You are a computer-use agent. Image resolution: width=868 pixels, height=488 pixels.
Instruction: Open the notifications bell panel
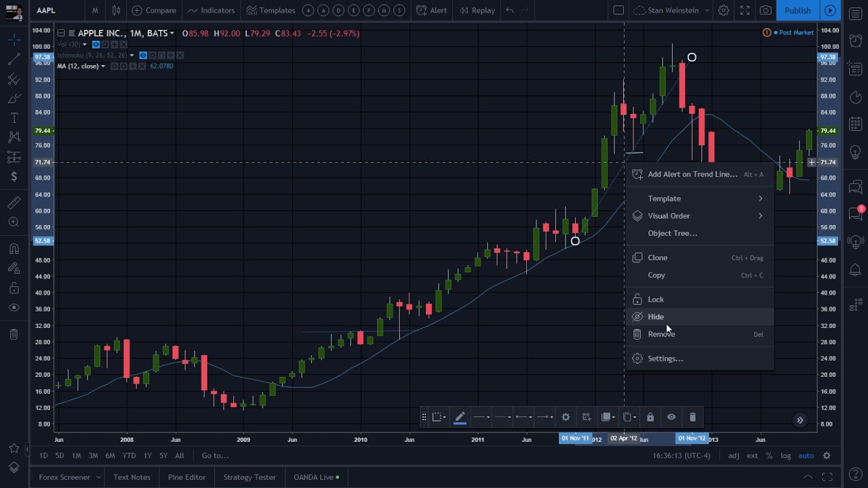click(x=855, y=270)
